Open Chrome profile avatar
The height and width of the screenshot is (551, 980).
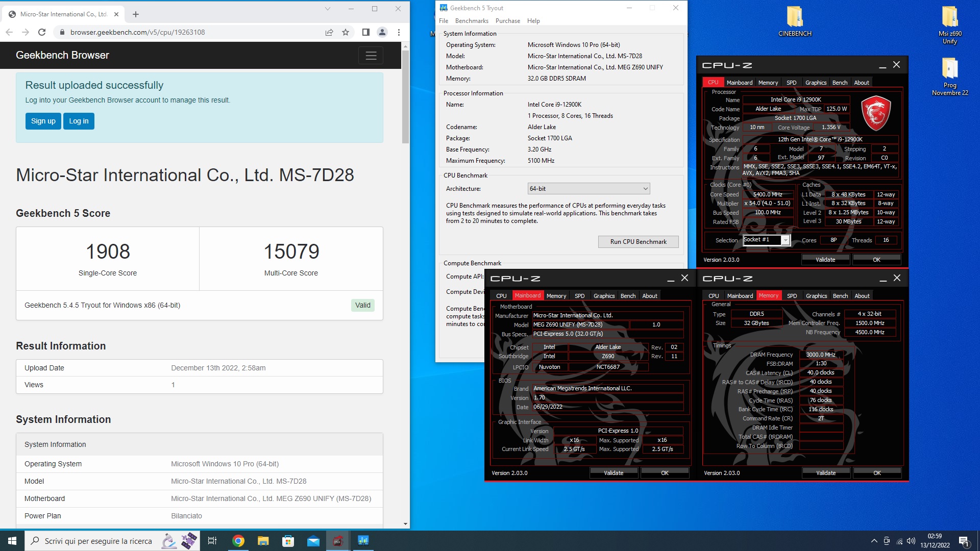tap(382, 32)
